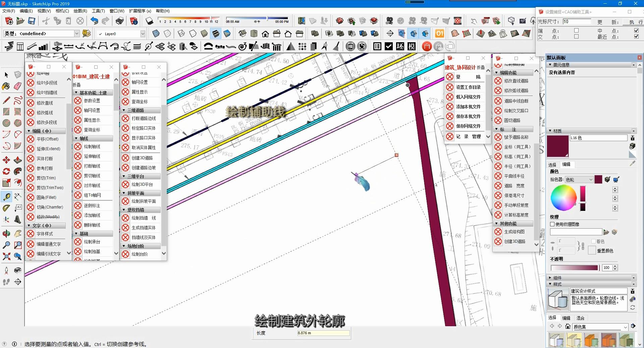Click 修改直线道路 command

coord(516,81)
